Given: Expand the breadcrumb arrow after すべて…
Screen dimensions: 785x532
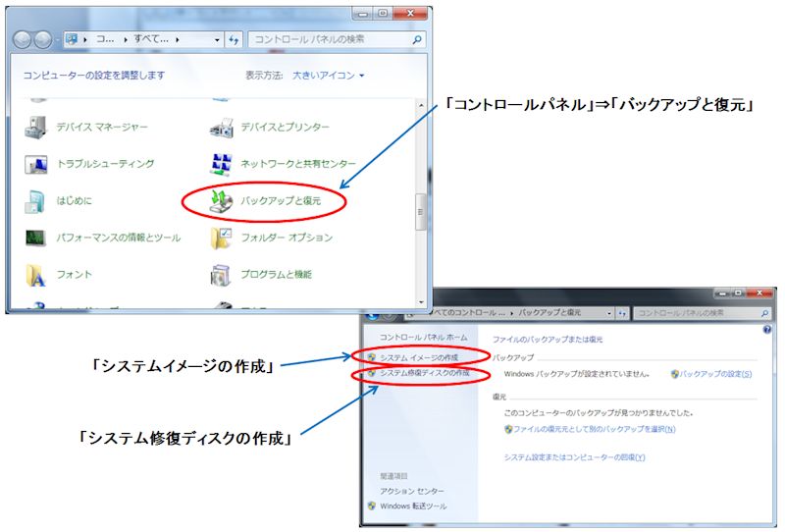Looking at the screenshot, I should [x=178, y=39].
